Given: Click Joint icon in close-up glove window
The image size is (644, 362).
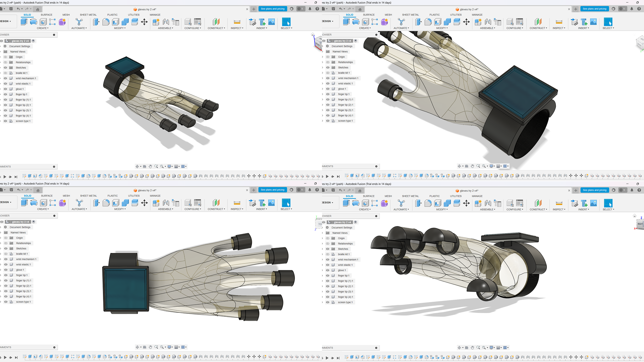Looking at the screenshot, I should pyautogui.click(x=488, y=22).
